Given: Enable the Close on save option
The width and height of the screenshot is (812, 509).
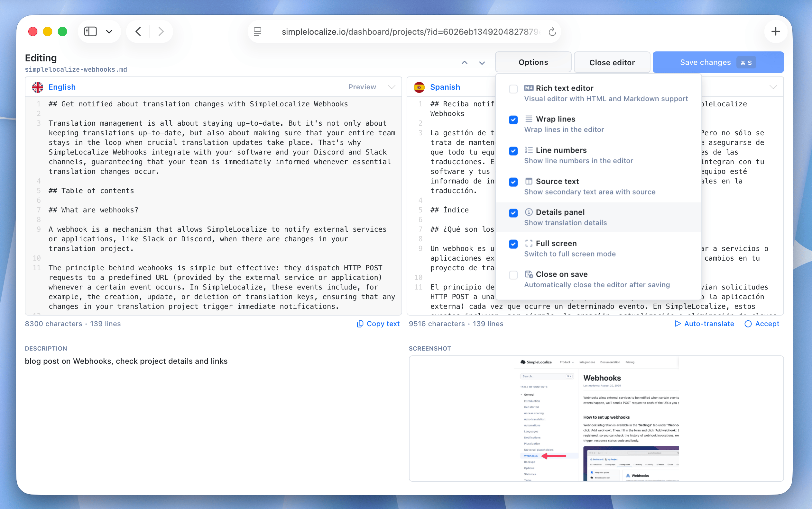Looking at the screenshot, I should (513, 275).
